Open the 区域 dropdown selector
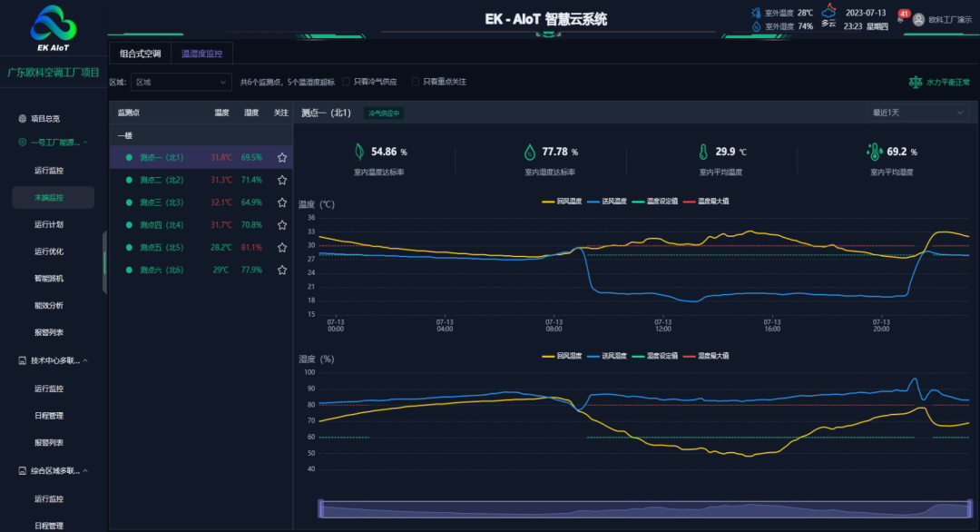Viewport: 980px width, 532px height. (181, 82)
